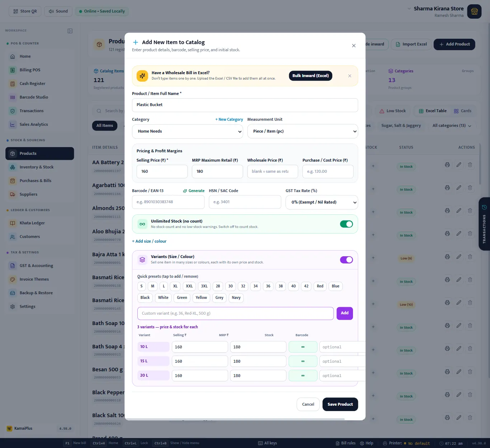Delete the Besan 500 g row
The width and height of the screenshot is (490, 448).
point(470,372)
